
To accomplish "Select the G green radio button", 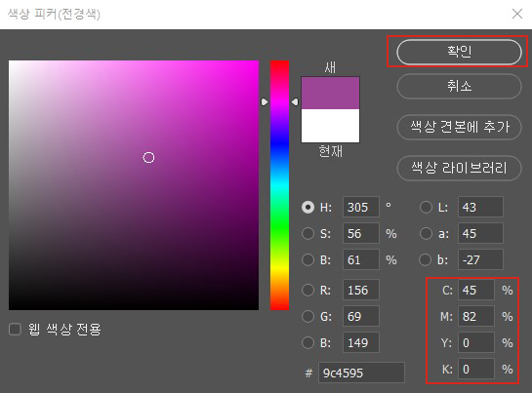I will 307,316.
